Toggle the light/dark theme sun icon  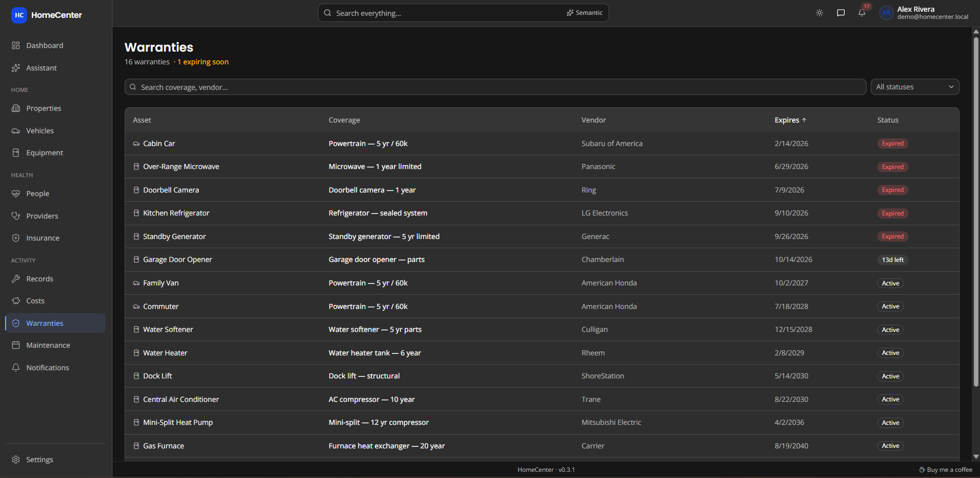click(820, 13)
